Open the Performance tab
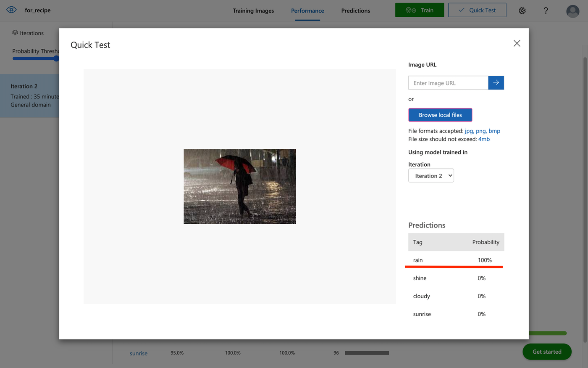Image resolution: width=588 pixels, height=368 pixels. pos(307,11)
